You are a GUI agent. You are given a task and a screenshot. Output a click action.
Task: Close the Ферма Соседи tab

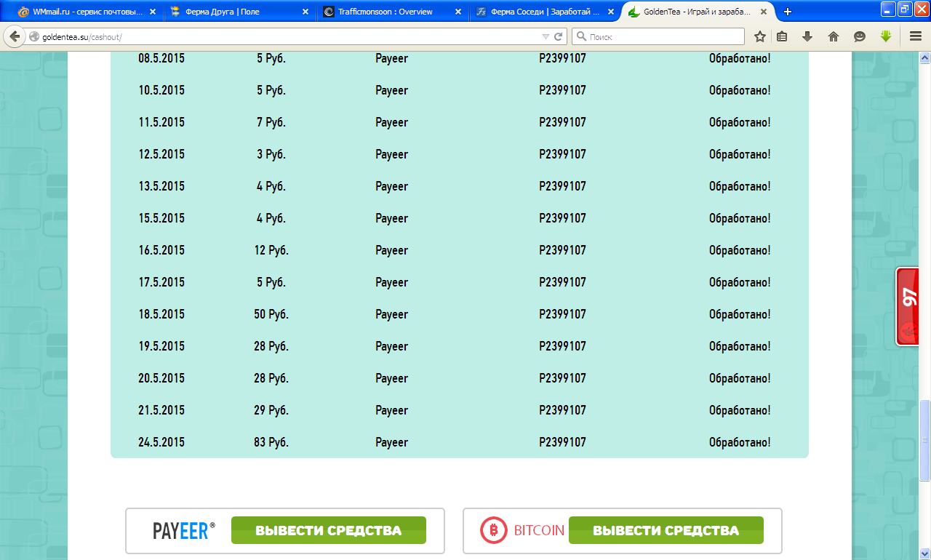click(611, 12)
